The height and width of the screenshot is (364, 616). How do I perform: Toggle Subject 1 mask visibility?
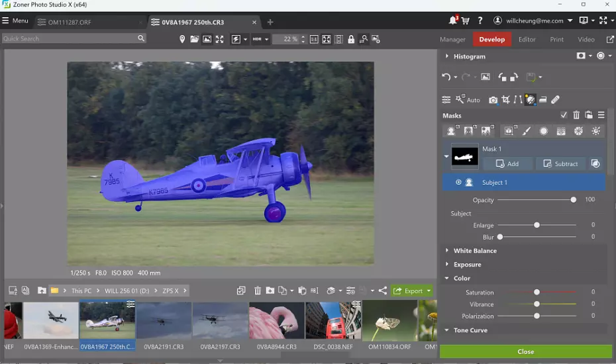(458, 182)
